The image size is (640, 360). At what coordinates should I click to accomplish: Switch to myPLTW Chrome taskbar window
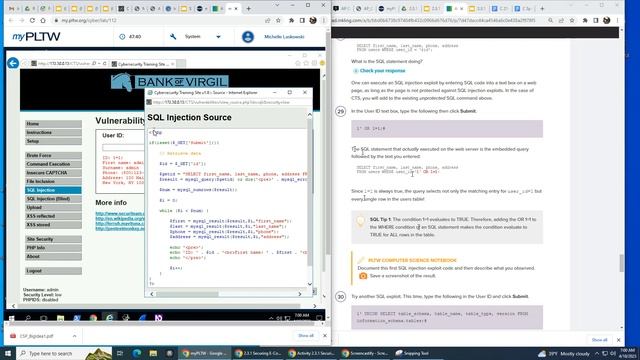pyautogui.click(x=204, y=353)
